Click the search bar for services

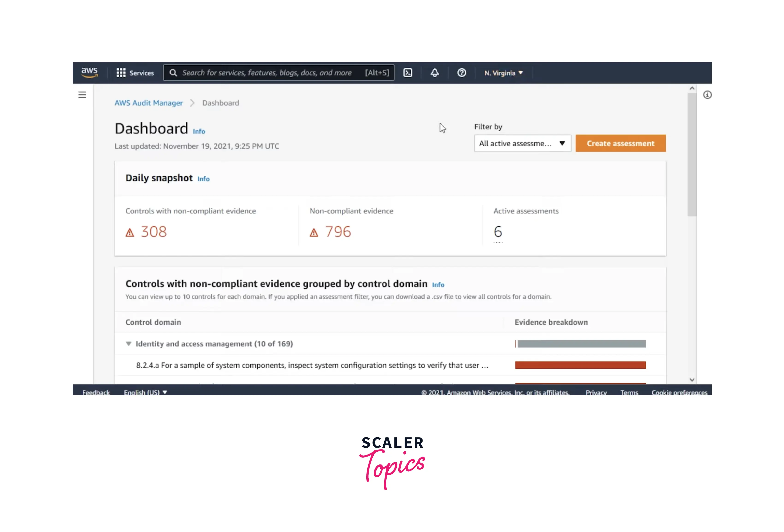click(x=278, y=72)
